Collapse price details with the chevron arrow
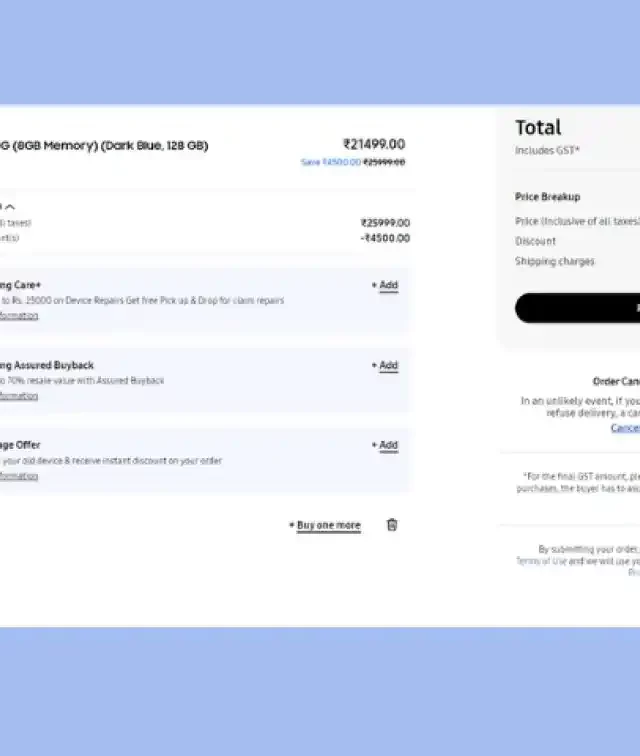This screenshot has width=640, height=756. pyautogui.click(x=10, y=207)
